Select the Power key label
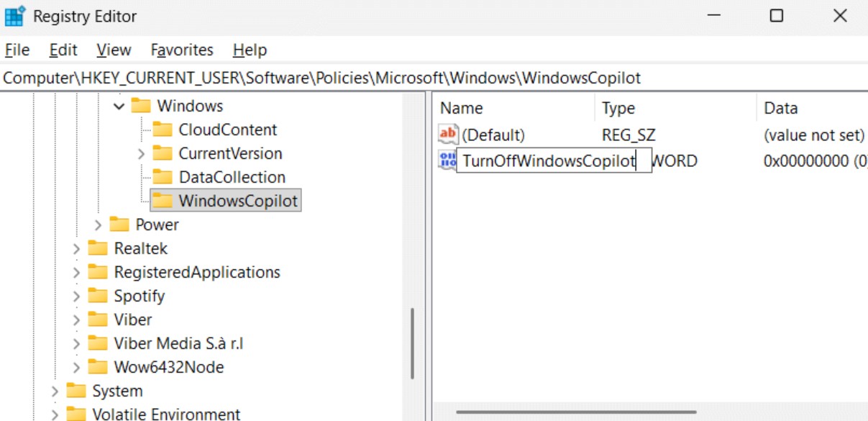Image resolution: width=868 pixels, height=421 pixels. [157, 225]
